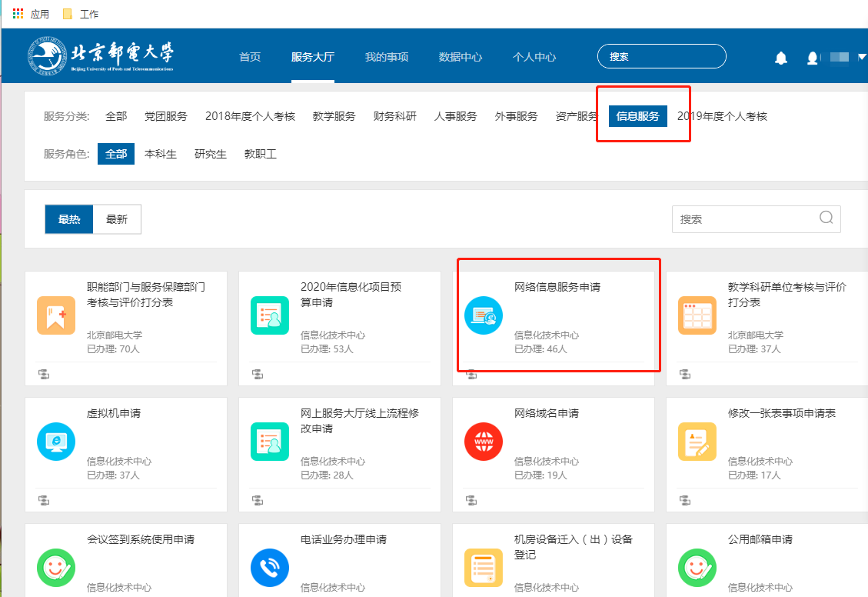Open the 2020年信息化项目预算申请 title
The width and height of the screenshot is (868, 597).
point(351,295)
